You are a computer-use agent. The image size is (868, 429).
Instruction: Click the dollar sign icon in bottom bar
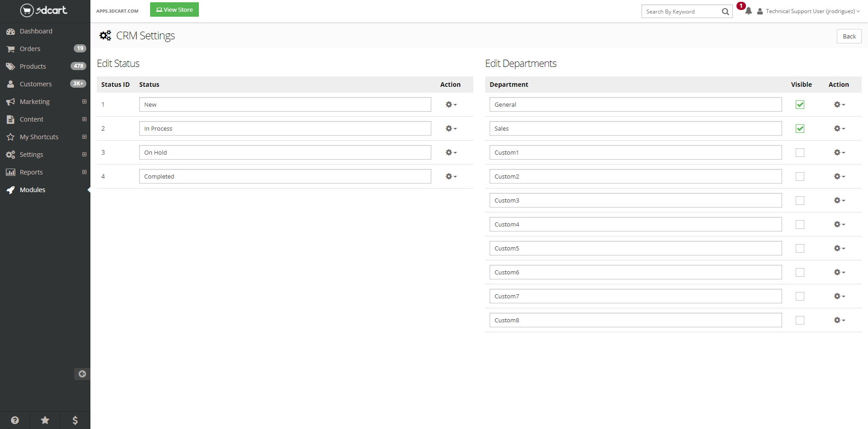pos(75,420)
